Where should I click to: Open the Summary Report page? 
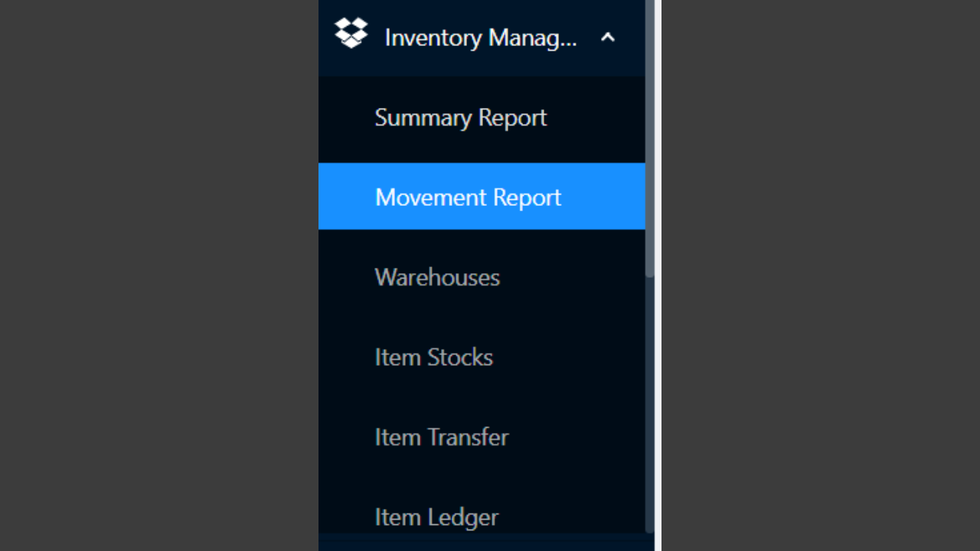tap(461, 118)
